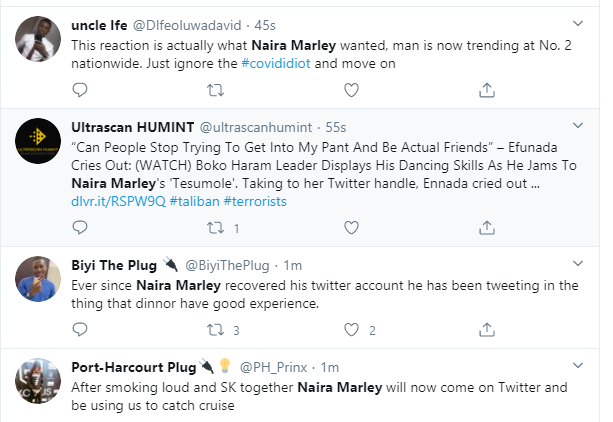Like the Ultrascan HUMINT tweet

click(x=350, y=229)
